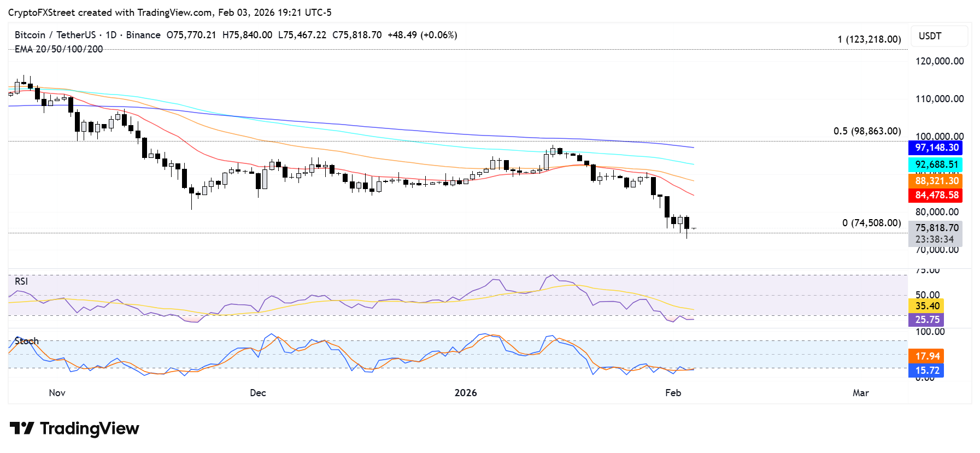
Task: Click the cyan 92,688.51 EMA price tag
Action: tap(936, 164)
